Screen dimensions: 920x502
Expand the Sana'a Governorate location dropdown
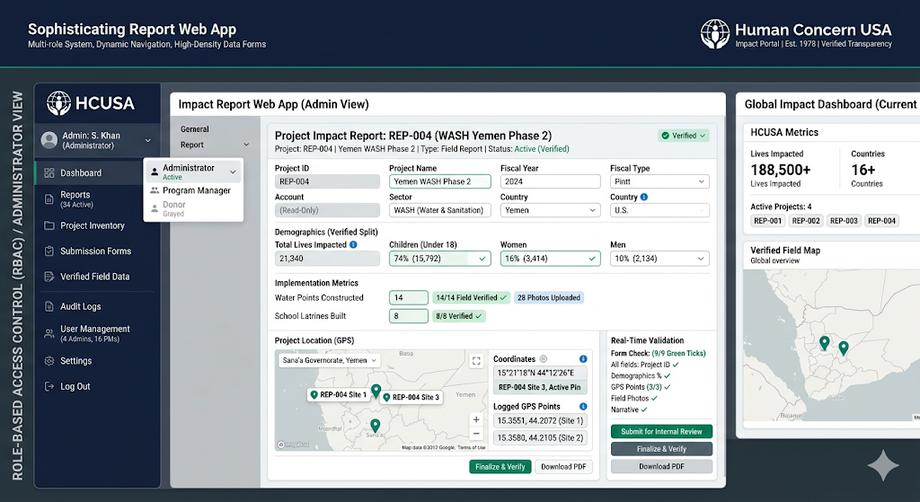point(329,360)
